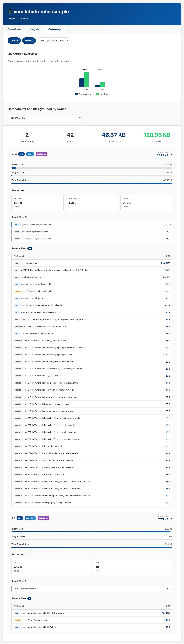Screen dimensions: 184x644
Task: Switch to the Breakdown tab
Action: [14, 30]
